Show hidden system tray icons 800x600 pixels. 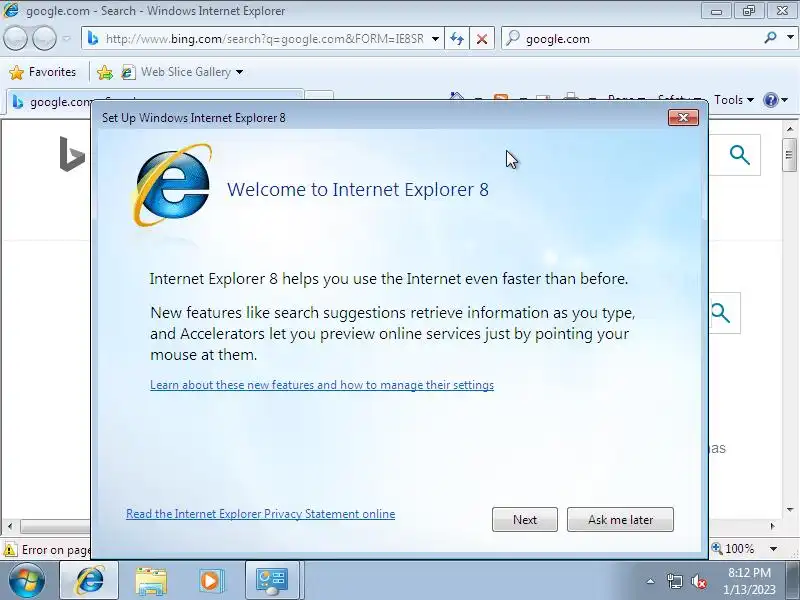point(651,581)
